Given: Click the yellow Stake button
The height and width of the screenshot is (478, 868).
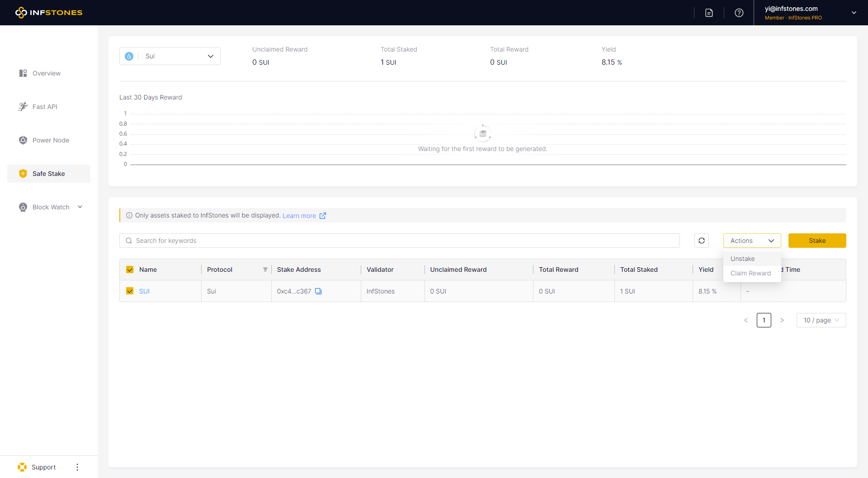Looking at the screenshot, I should [817, 241].
